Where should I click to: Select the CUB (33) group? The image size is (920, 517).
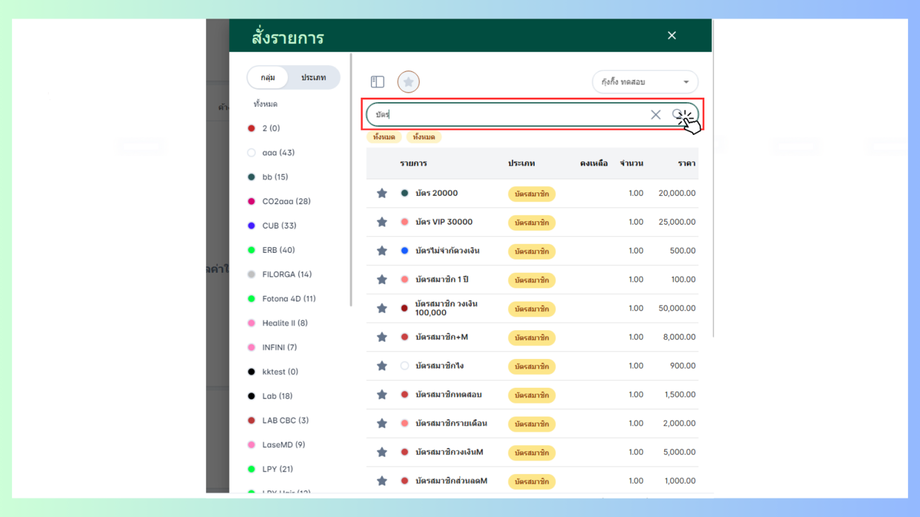pyautogui.click(x=279, y=226)
